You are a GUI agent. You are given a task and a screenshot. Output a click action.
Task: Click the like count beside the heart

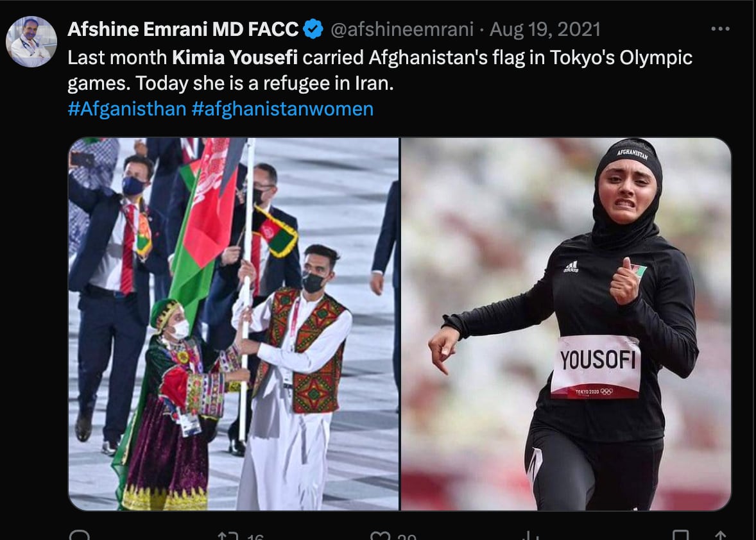(x=408, y=536)
